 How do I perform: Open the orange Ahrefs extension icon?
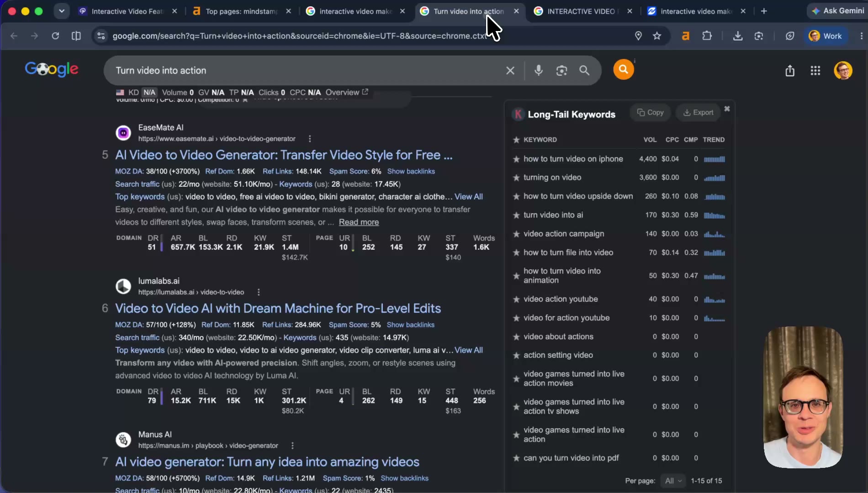[685, 36]
